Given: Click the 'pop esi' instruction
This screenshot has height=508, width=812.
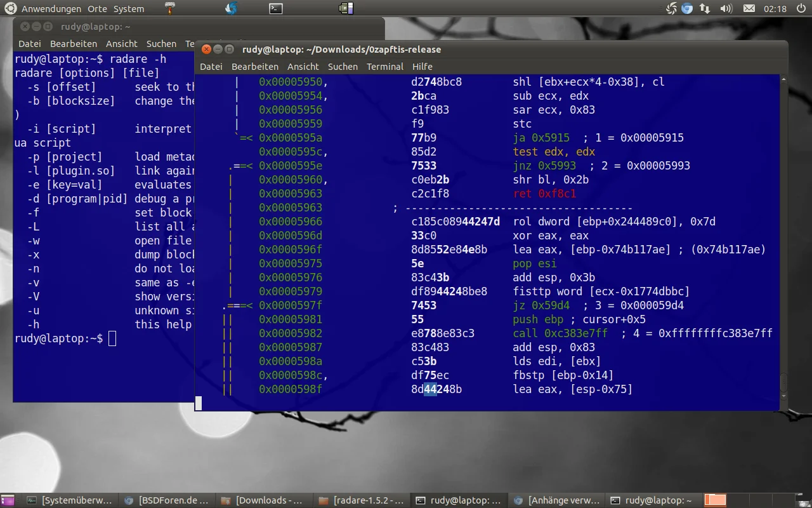Looking at the screenshot, I should pos(535,264).
